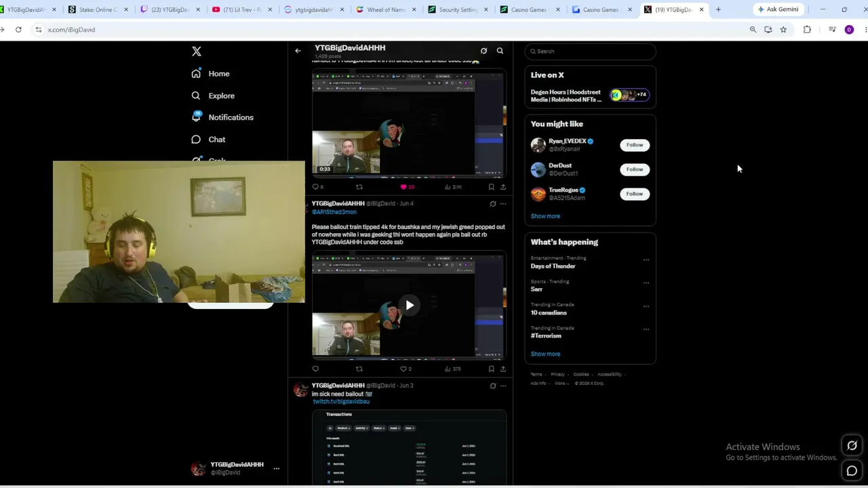
Task: Open Chat from the sidebar
Action: coord(208,140)
